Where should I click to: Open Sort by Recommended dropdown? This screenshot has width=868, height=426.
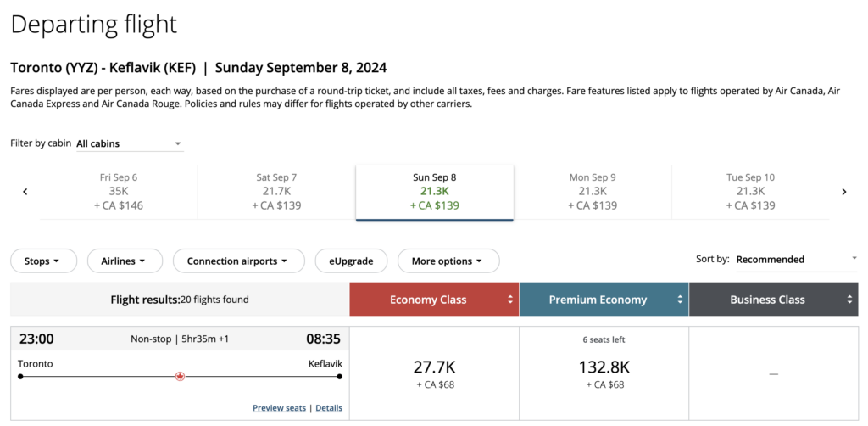(796, 260)
